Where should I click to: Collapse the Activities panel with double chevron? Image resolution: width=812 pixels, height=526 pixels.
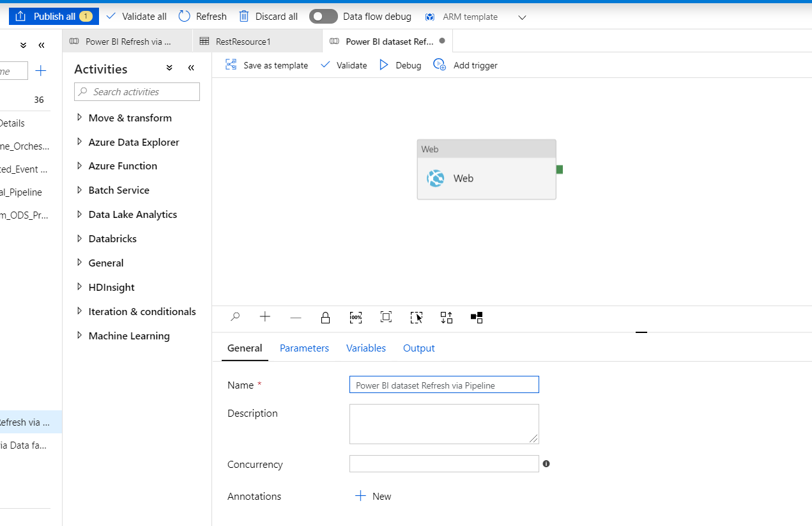(x=191, y=68)
